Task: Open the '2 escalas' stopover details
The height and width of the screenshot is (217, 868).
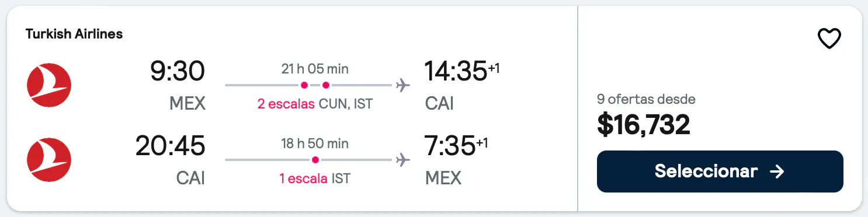Action: pyautogui.click(x=286, y=104)
